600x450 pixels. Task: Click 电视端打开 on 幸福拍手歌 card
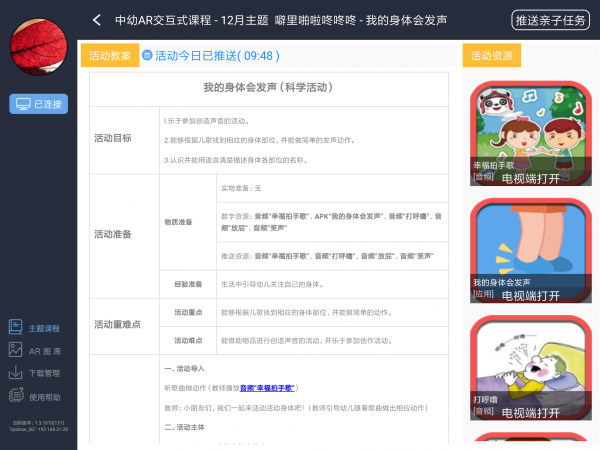pos(531,179)
